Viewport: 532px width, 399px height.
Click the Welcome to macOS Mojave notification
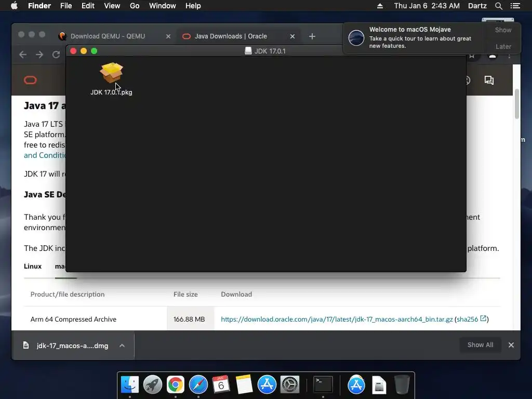[x=414, y=37]
